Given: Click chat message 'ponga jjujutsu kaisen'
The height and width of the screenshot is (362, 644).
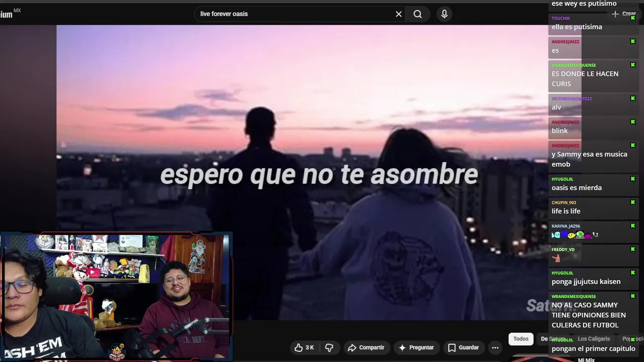Looking at the screenshot, I should click(586, 282).
